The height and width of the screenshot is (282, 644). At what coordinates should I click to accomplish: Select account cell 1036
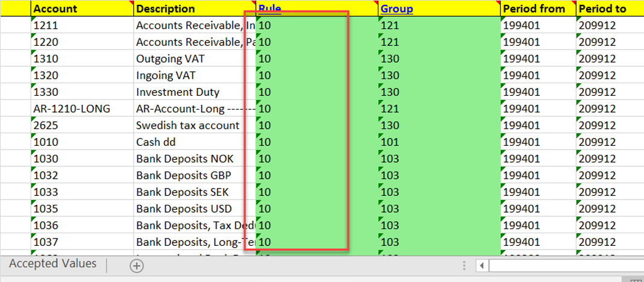pyautogui.click(x=82, y=225)
